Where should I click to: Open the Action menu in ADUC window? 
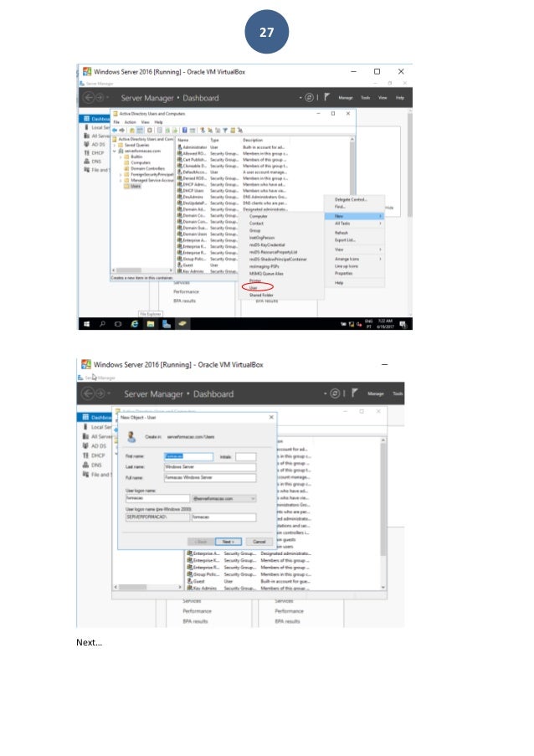pos(130,122)
